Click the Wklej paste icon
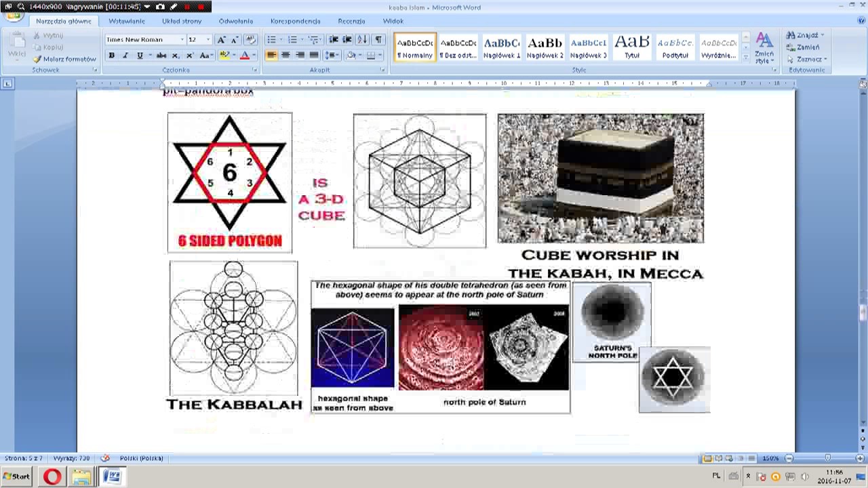 16,45
